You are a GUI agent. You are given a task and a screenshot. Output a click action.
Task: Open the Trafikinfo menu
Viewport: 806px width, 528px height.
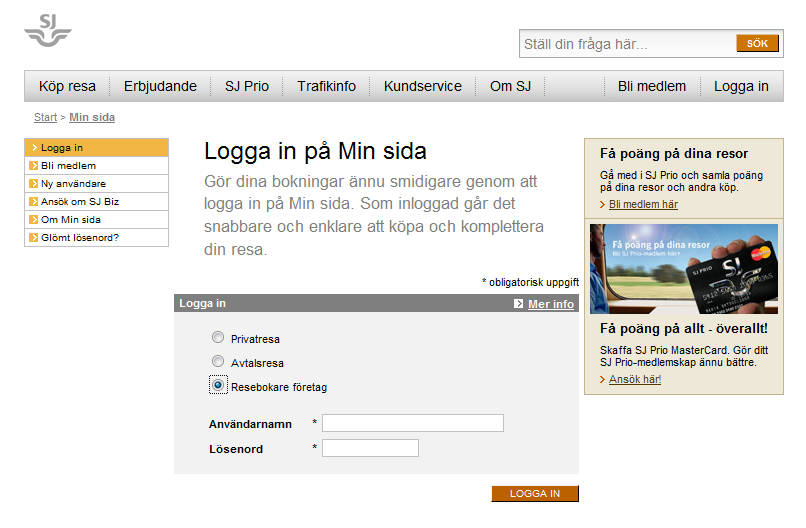pyautogui.click(x=326, y=86)
